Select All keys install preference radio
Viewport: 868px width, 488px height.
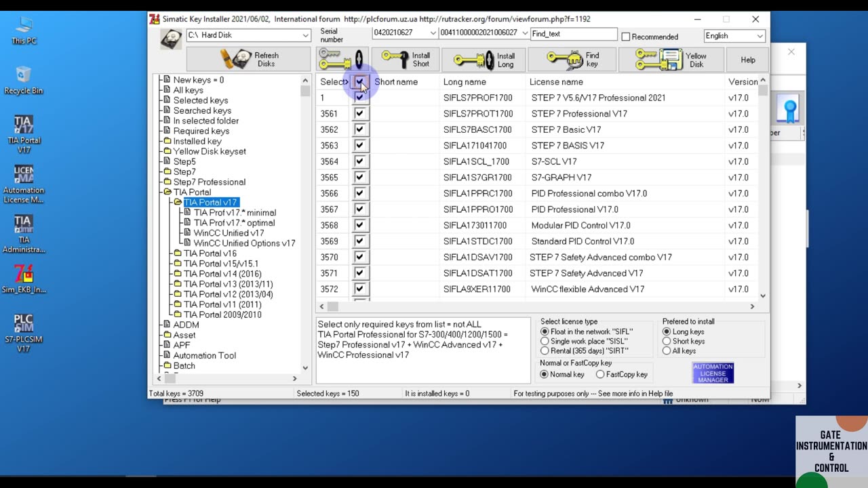pyautogui.click(x=667, y=351)
